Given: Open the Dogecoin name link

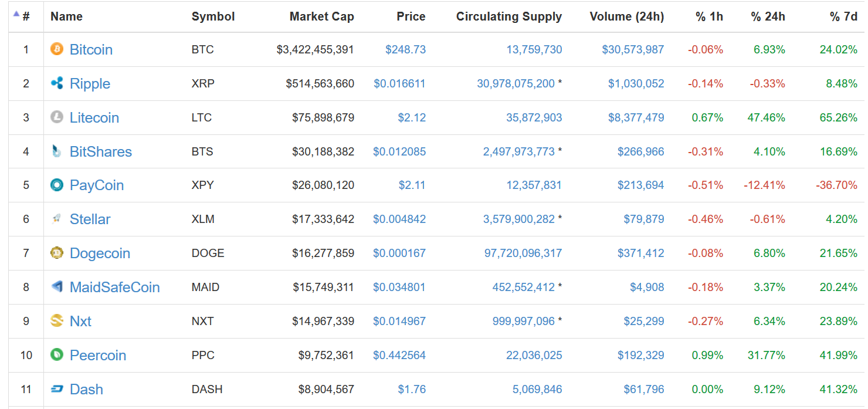Looking at the screenshot, I should click(x=100, y=253).
